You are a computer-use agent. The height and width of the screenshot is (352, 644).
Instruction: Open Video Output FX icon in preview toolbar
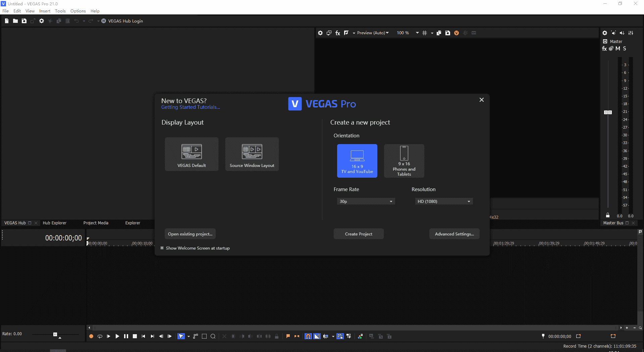[338, 33]
